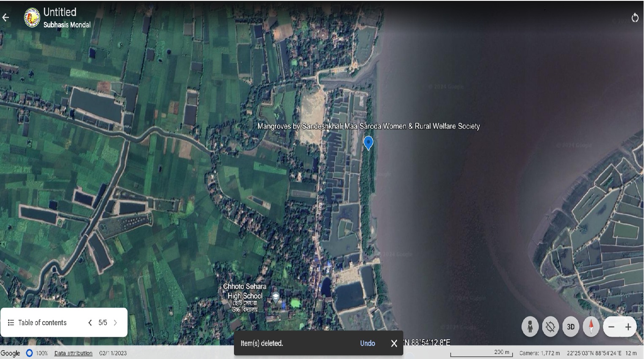This screenshot has width=644, height=359.
Task: Click the my location crosshair icon
Action: (x=550, y=327)
